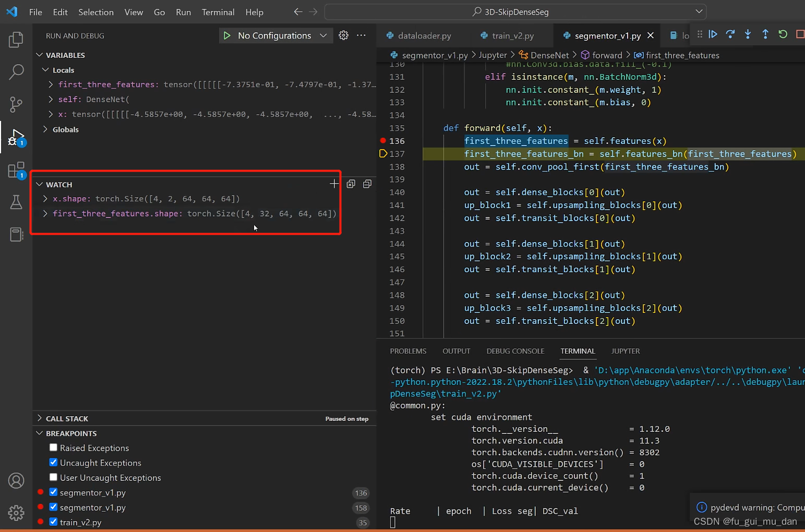
Task: Open the File menu
Action: [35, 12]
